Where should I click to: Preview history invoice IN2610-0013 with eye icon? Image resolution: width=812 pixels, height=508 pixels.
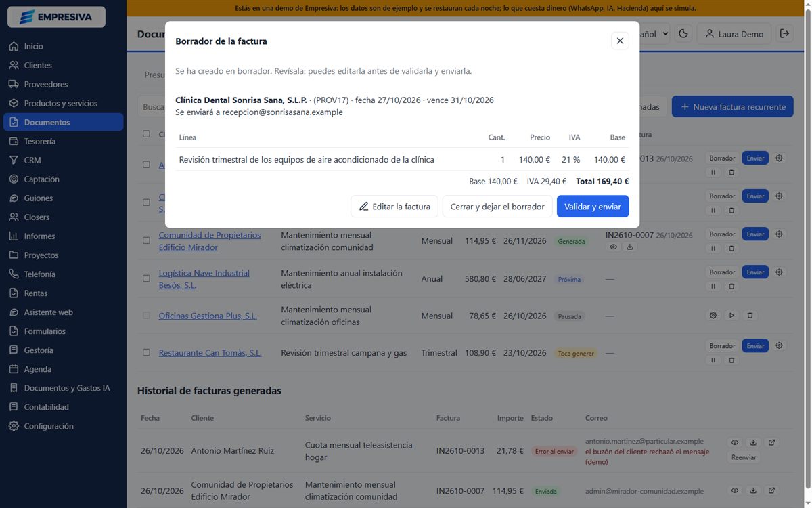click(734, 442)
